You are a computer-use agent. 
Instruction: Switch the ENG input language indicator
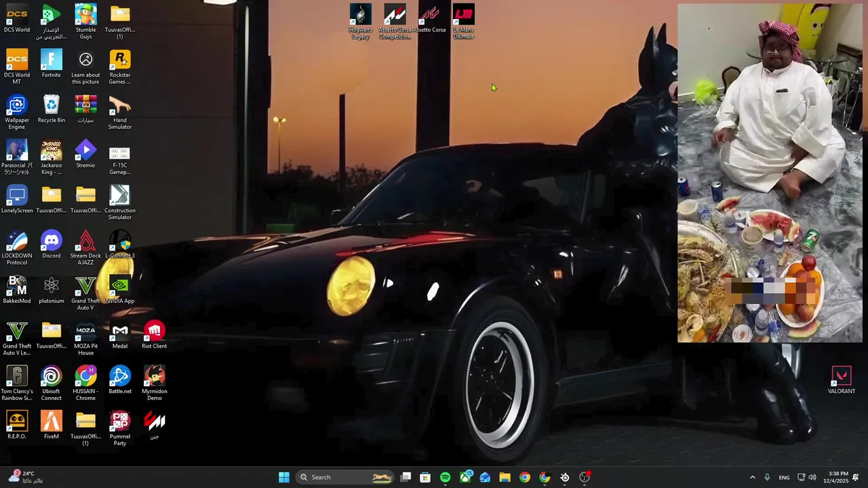(784, 477)
